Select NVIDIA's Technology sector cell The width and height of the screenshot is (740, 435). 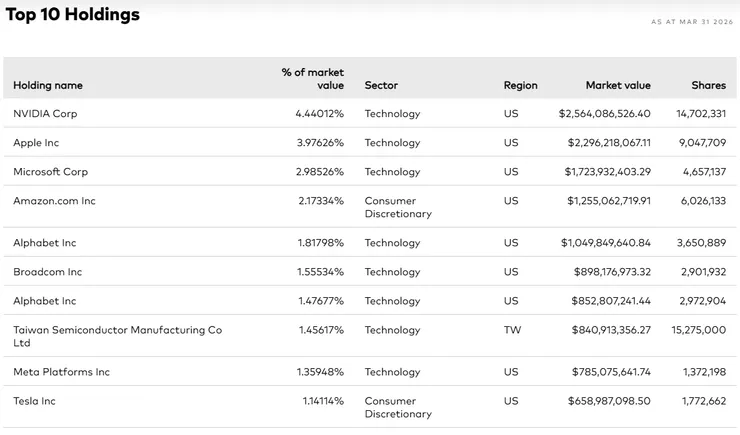click(x=392, y=114)
